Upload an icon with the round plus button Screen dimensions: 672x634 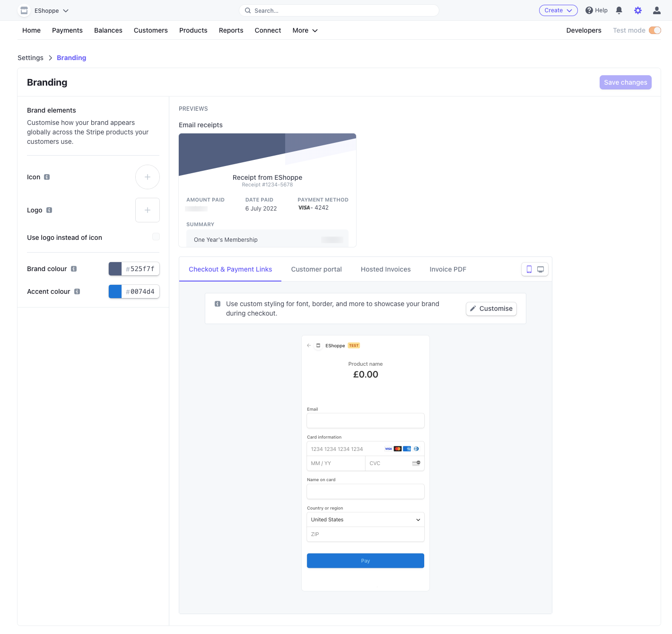pos(148,177)
